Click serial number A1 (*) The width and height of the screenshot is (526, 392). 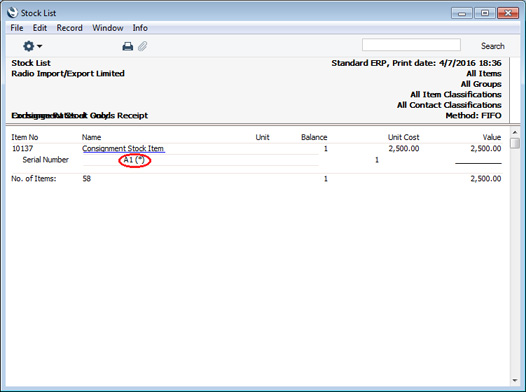click(x=134, y=160)
